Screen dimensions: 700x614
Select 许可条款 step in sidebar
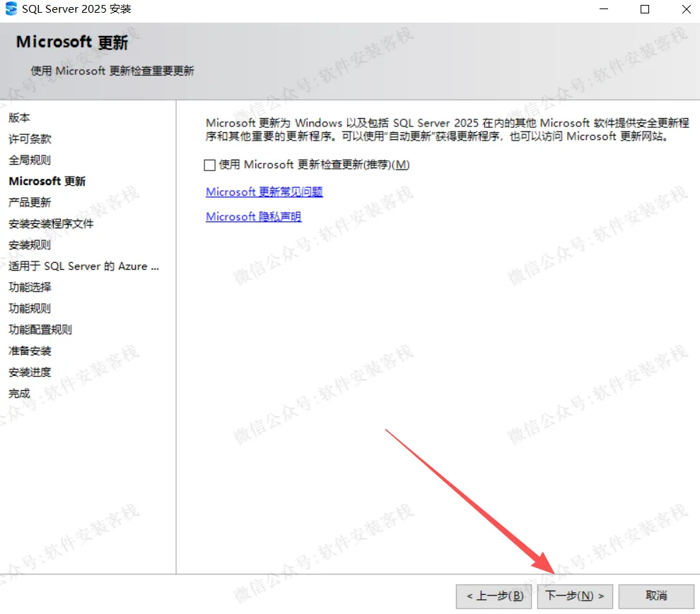point(30,138)
